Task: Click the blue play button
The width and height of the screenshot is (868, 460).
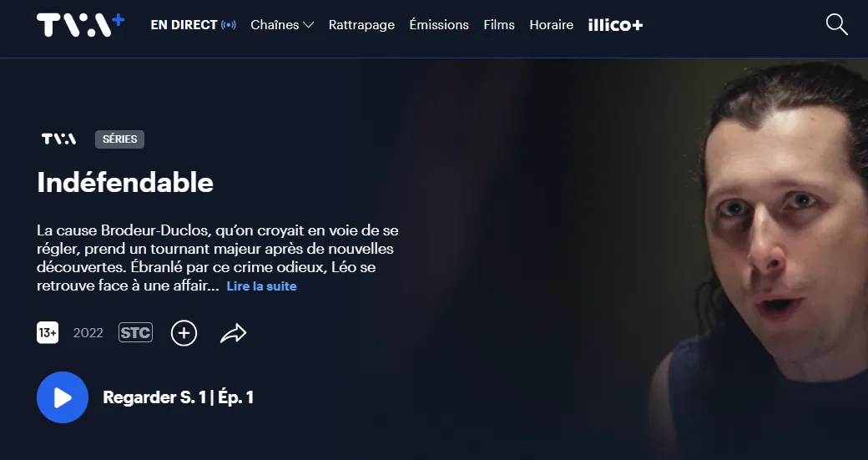Action: click(63, 397)
